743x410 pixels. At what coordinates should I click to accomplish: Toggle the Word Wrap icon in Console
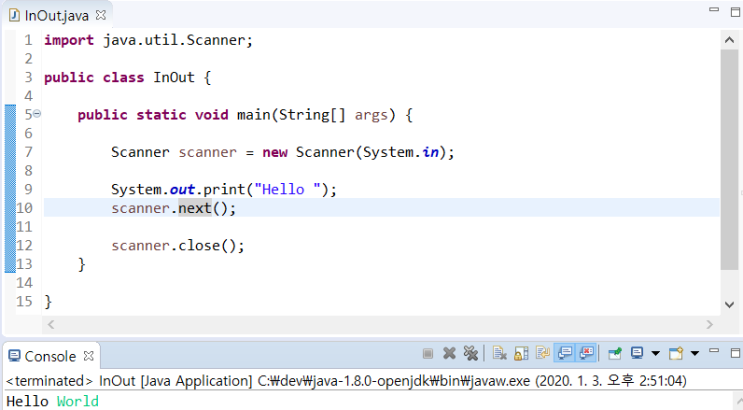coord(543,354)
